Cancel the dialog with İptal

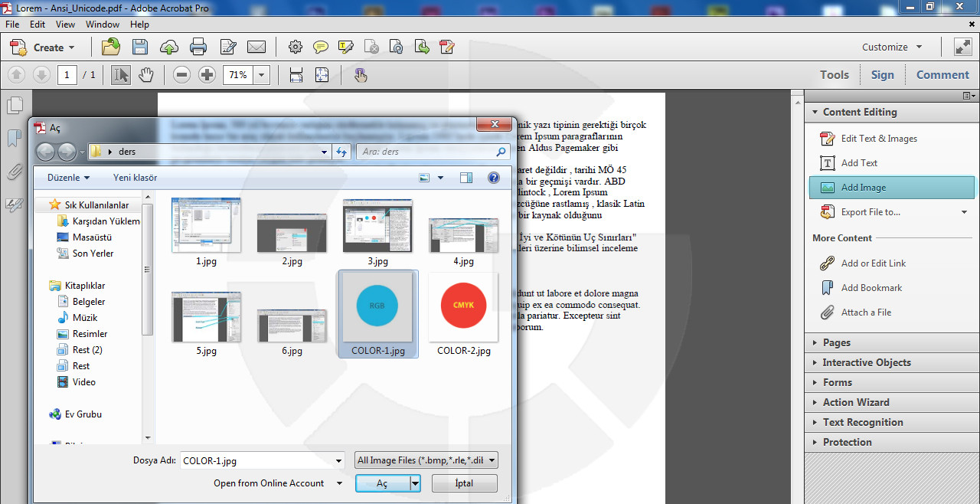coord(464,483)
